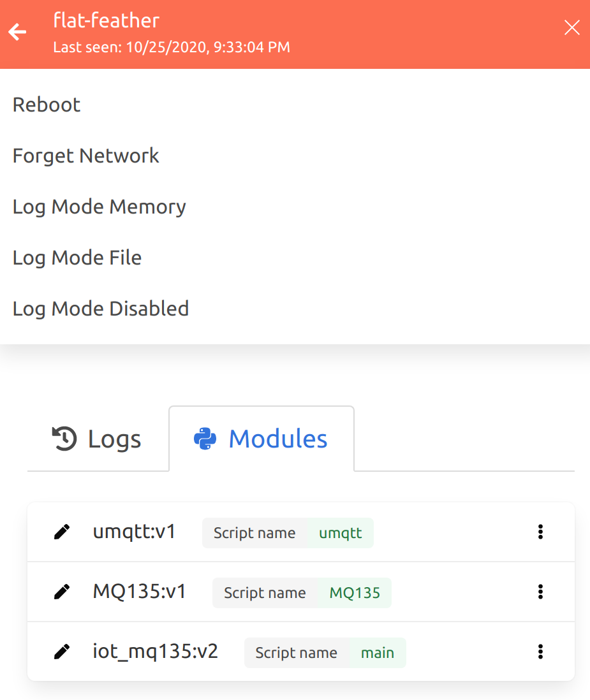Open the three-dot menu for iot_mq135:v2
Screen dimensions: 590x700
(540, 652)
